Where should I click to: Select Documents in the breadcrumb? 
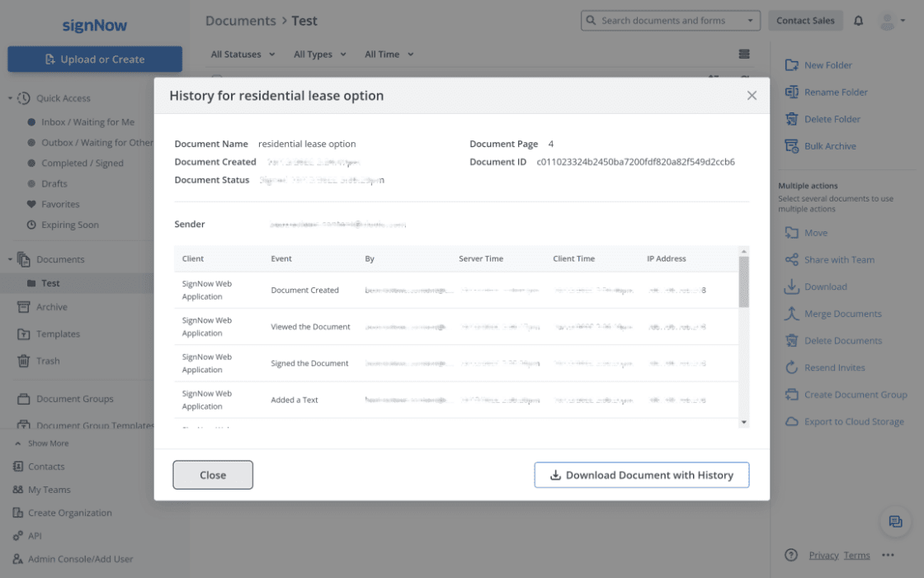click(x=240, y=20)
